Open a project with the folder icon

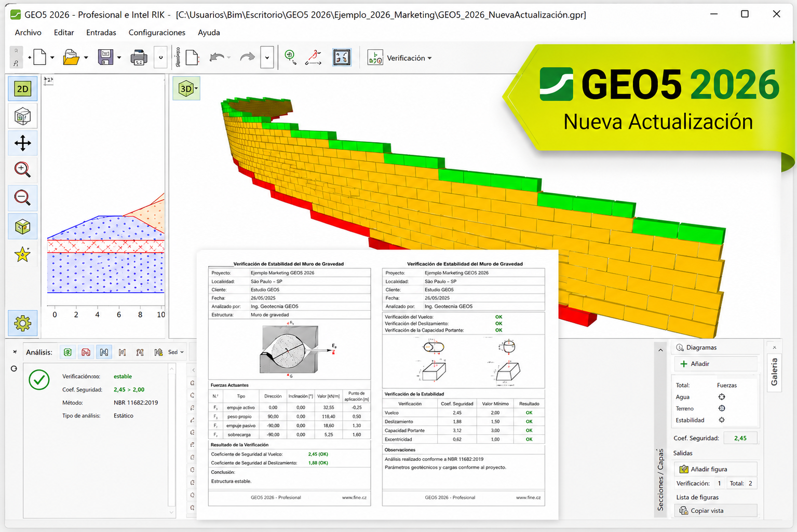71,57
